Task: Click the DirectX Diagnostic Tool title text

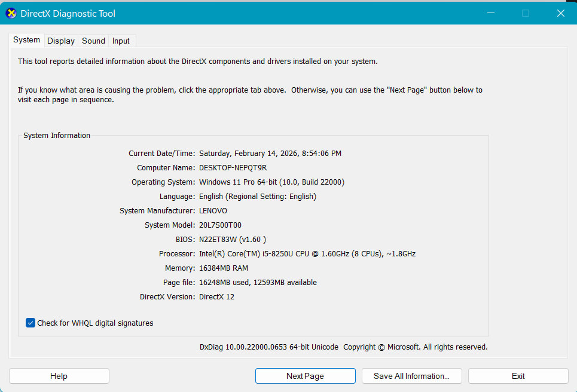Action: coord(68,14)
